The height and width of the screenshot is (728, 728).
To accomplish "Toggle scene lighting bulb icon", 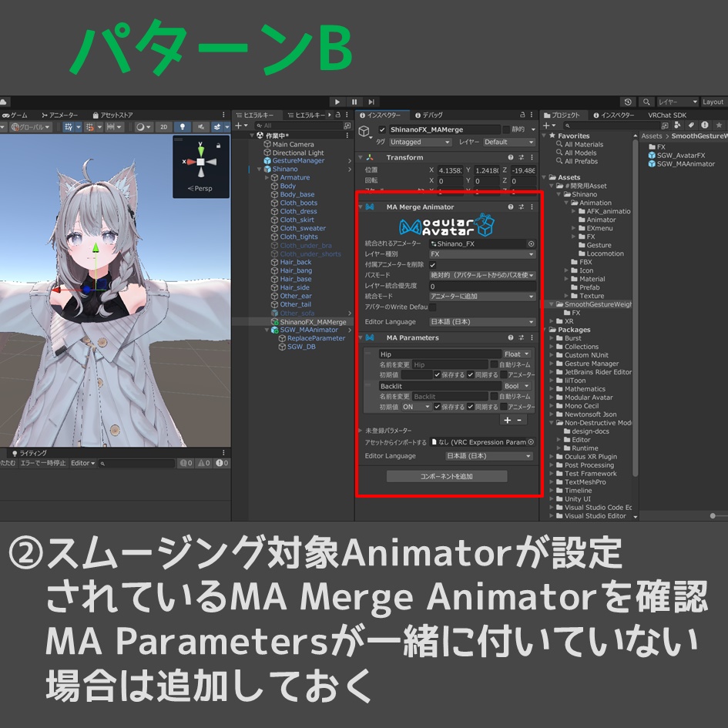I will tap(182, 126).
